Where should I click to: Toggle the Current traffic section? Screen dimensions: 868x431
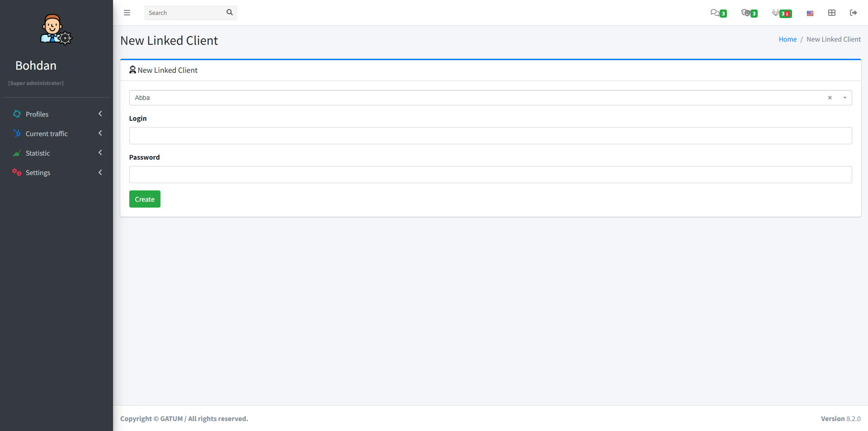[100, 133]
